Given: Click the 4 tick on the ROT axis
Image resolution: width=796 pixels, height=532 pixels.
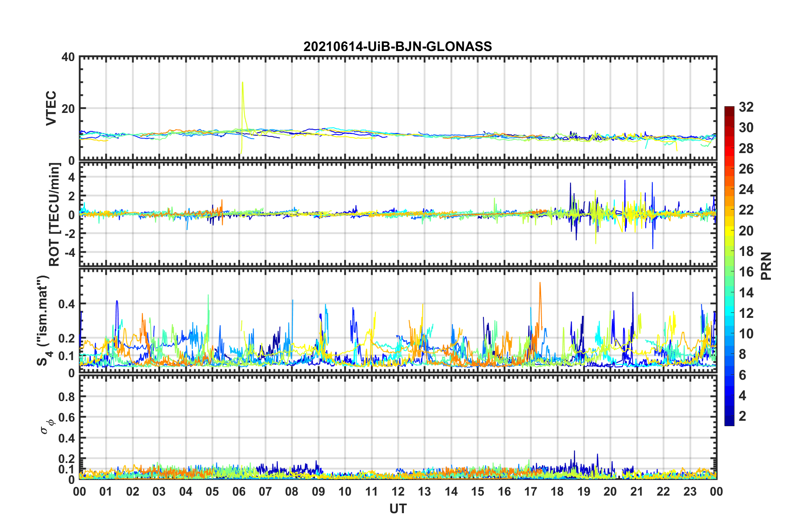Looking at the screenshot, I should pyautogui.click(x=72, y=177).
